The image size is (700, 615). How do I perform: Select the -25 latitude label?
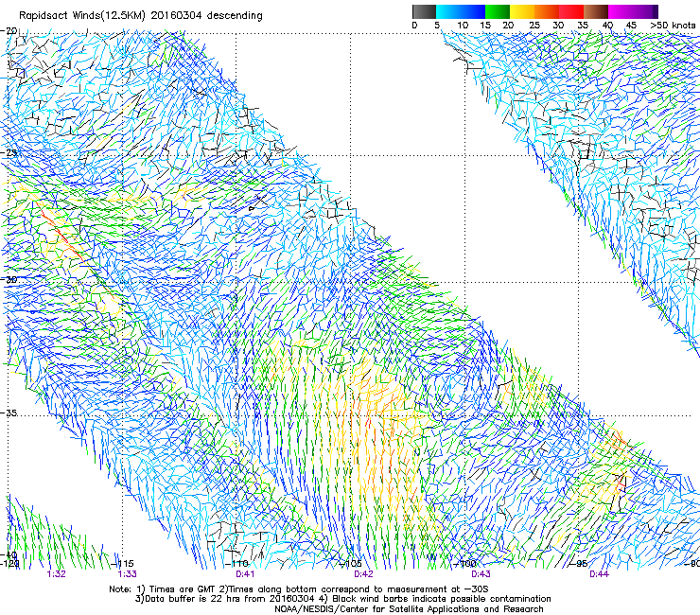pyautogui.click(x=9, y=152)
